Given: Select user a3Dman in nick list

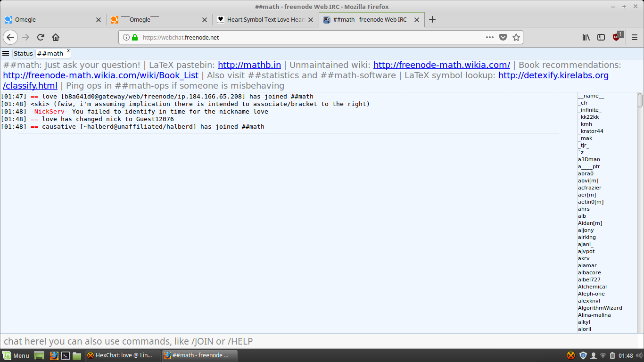Looking at the screenshot, I should (x=589, y=159).
